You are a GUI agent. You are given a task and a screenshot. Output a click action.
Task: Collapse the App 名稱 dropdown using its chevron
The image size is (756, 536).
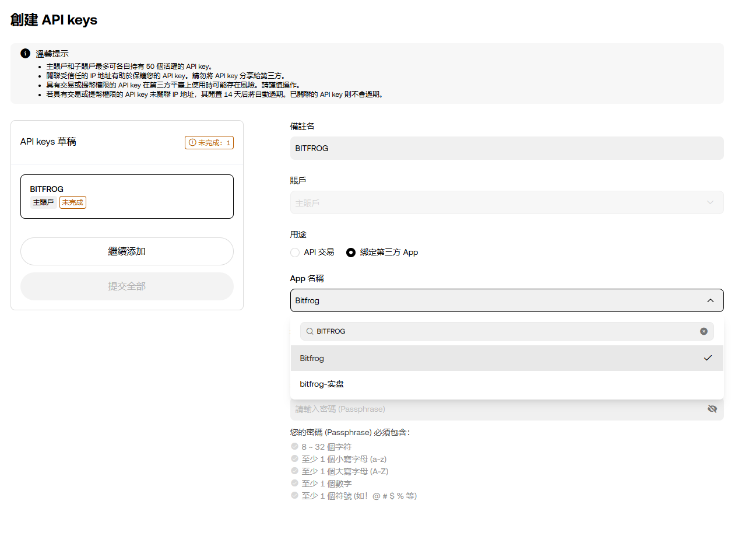710,300
